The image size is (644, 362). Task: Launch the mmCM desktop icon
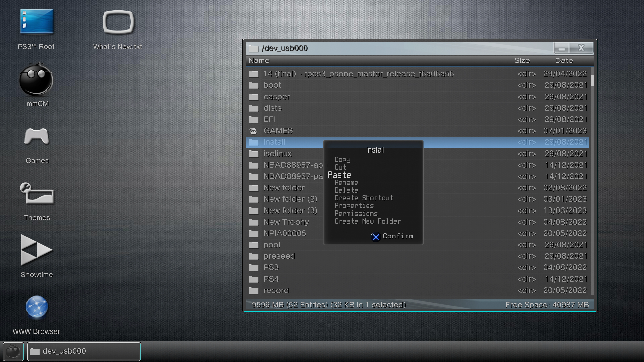36,80
